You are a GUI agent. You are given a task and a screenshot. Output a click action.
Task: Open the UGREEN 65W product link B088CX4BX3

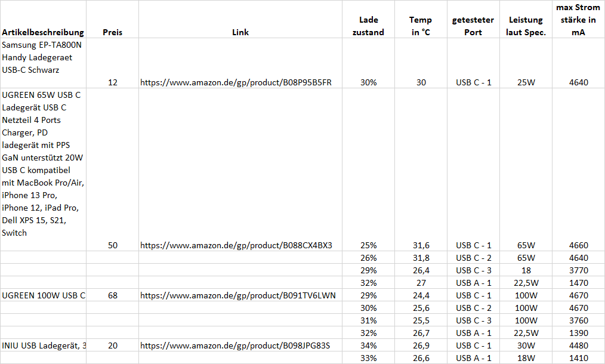[x=236, y=245]
